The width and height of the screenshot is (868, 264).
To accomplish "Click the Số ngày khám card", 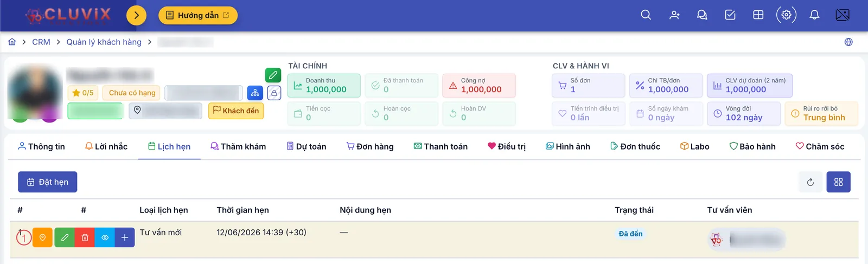I will 666,113.
